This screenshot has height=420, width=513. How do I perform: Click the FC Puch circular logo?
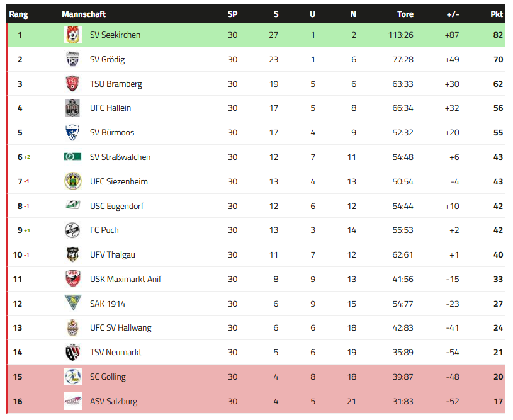tap(72, 230)
